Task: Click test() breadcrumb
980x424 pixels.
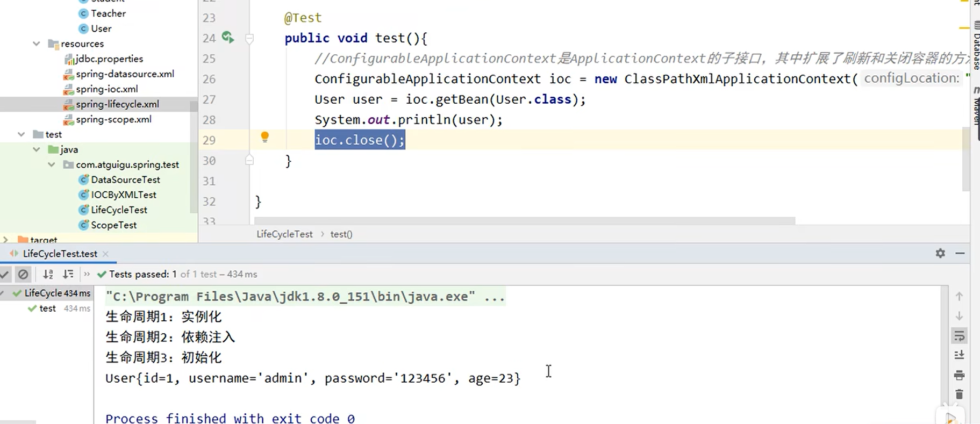Action: (x=341, y=234)
